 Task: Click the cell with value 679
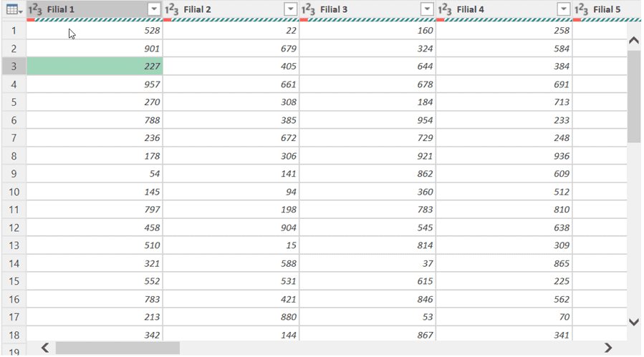231,49
